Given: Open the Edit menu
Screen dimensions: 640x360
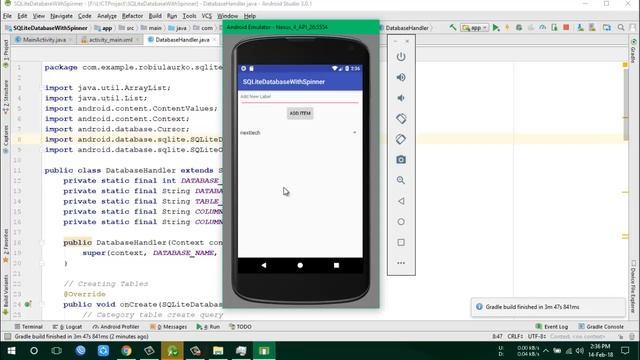Looking at the screenshot, I should 22,16.
